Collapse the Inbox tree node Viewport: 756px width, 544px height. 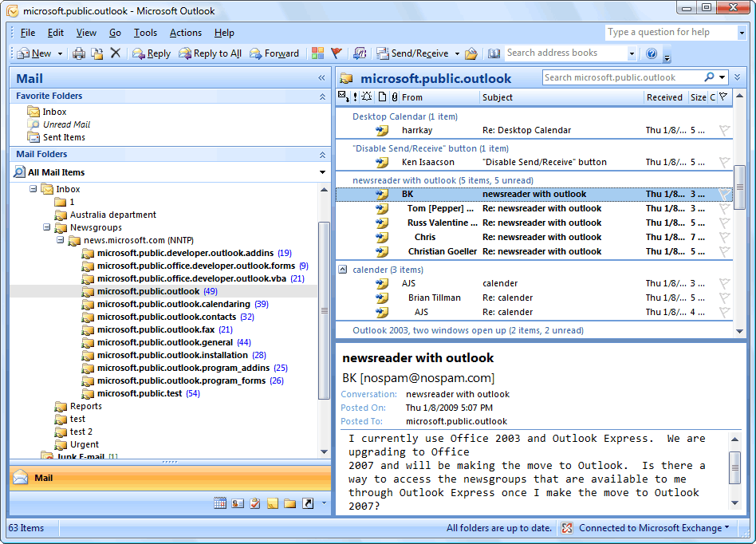point(33,189)
